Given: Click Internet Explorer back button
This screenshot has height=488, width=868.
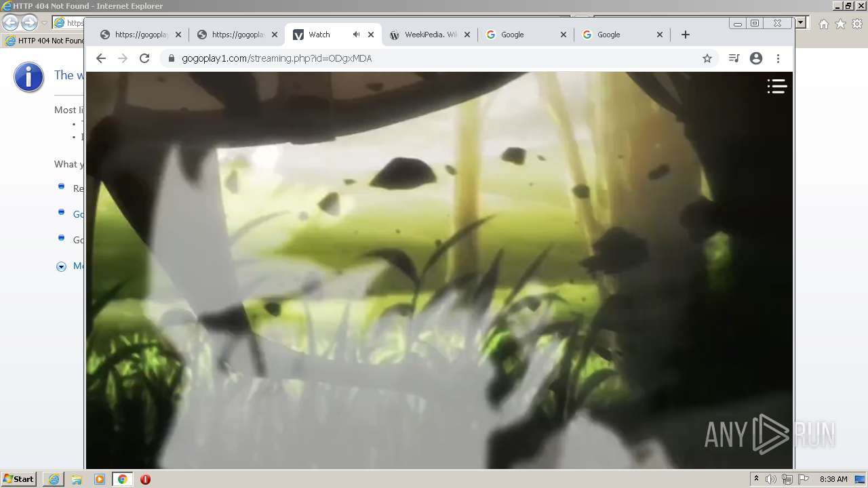Looking at the screenshot, I should pyautogui.click(x=11, y=23).
